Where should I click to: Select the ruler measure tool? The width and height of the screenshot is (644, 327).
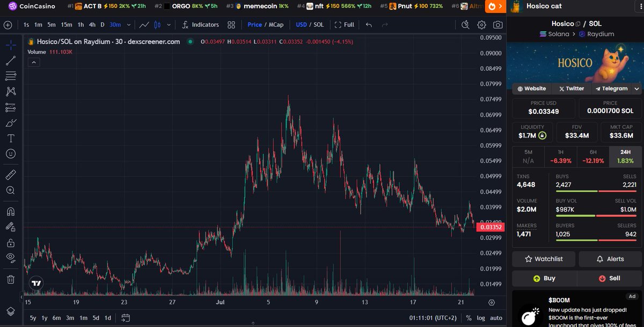[x=10, y=175]
